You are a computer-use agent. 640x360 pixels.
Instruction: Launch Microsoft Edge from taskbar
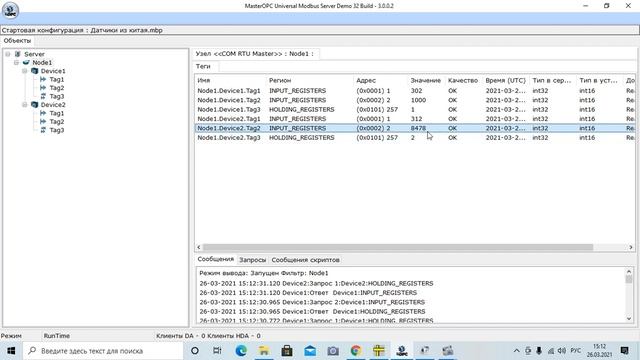point(241,351)
